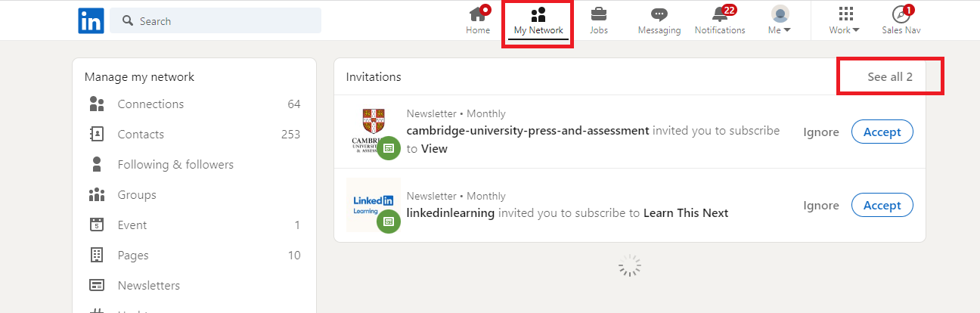Open My Network tab
The height and width of the screenshot is (313, 980).
pyautogui.click(x=538, y=20)
